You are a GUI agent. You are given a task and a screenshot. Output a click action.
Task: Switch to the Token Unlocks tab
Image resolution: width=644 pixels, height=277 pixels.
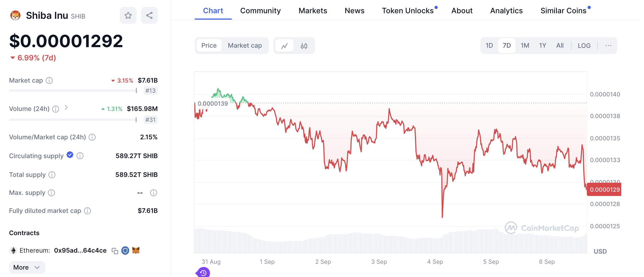coord(408,11)
